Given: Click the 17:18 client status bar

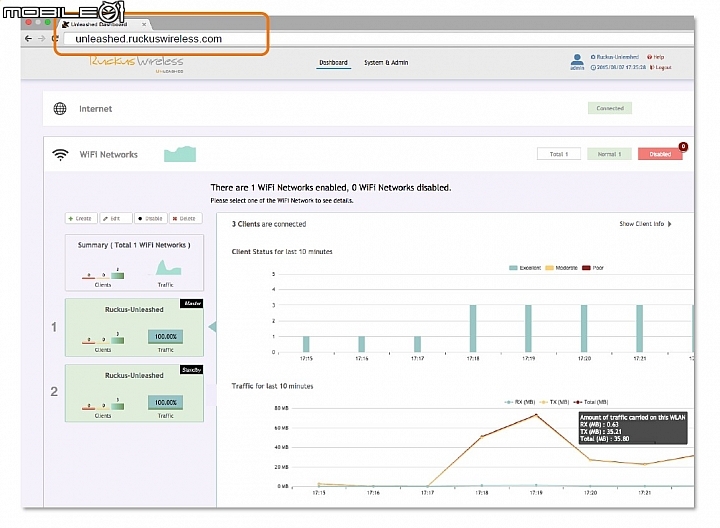Looking at the screenshot, I should coord(473,329).
